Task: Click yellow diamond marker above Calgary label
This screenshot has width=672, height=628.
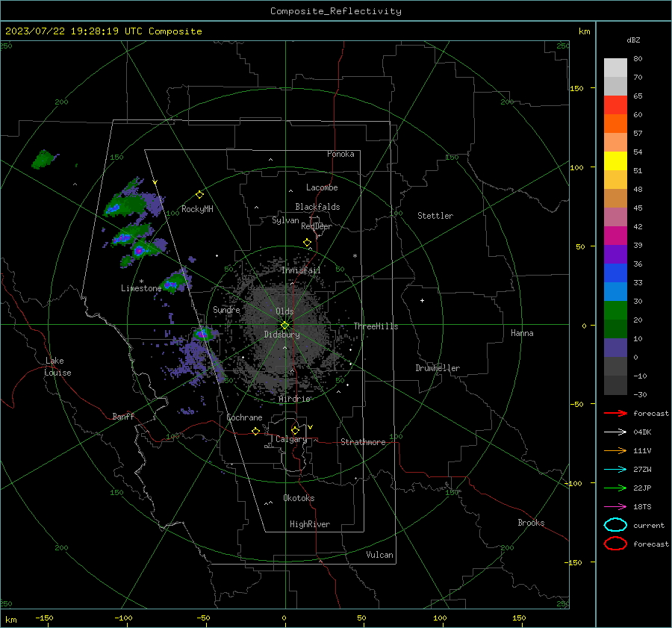Action: coord(295,430)
